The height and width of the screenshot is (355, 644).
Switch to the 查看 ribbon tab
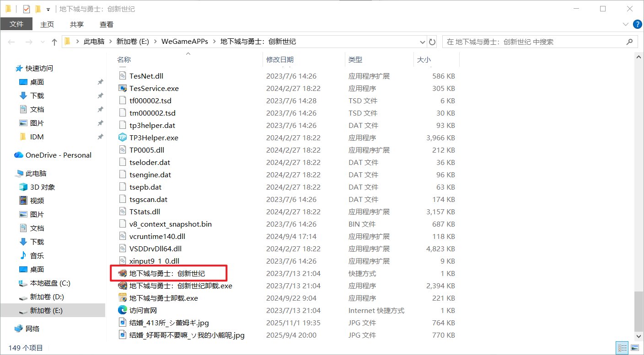click(x=106, y=24)
